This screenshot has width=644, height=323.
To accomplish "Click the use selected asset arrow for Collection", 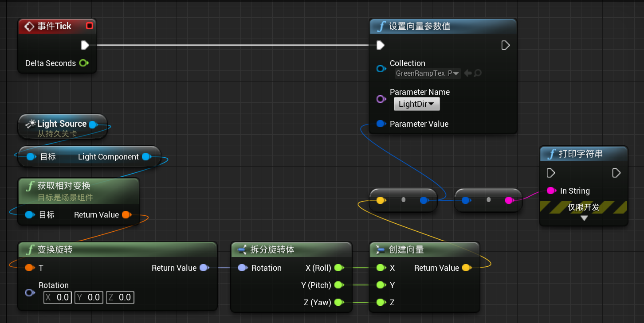I will click(467, 74).
